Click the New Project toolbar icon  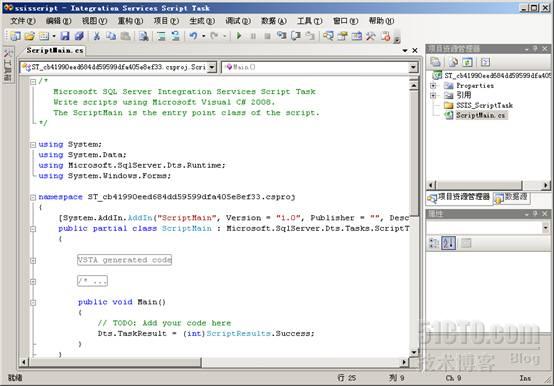pos(15,36)
